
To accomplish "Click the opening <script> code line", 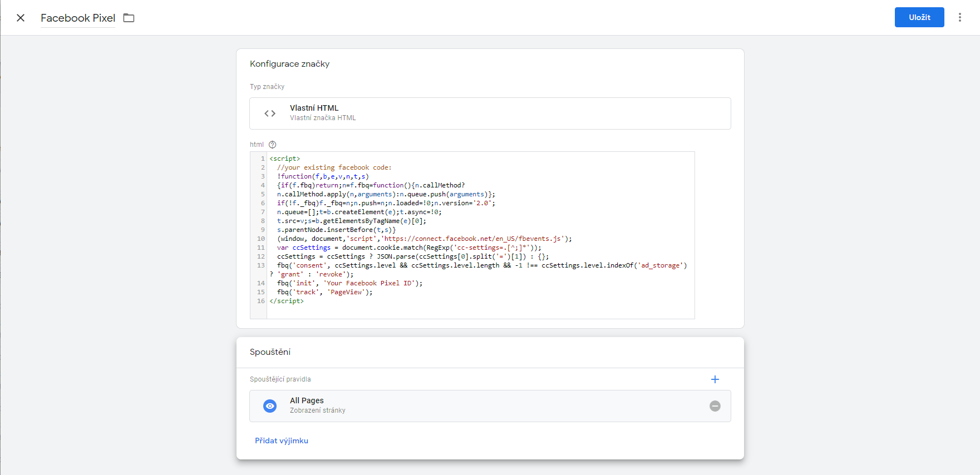I will [x=285, y=159].
